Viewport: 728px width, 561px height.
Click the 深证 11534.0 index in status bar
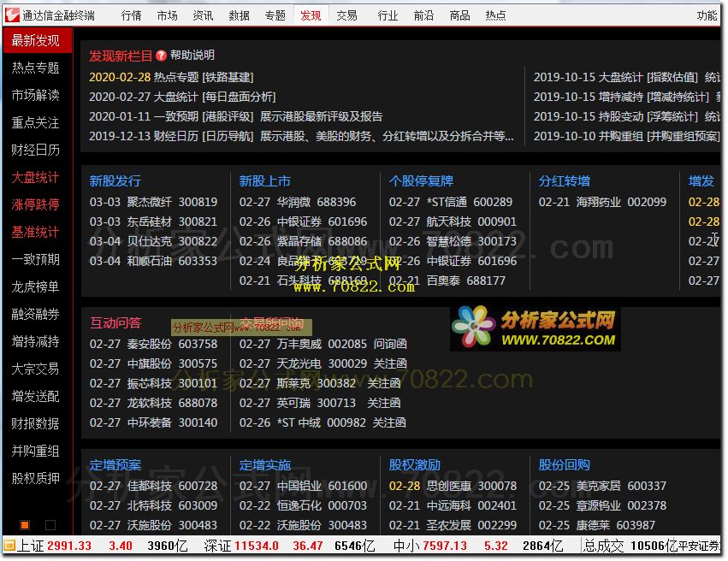pos(241,546)
